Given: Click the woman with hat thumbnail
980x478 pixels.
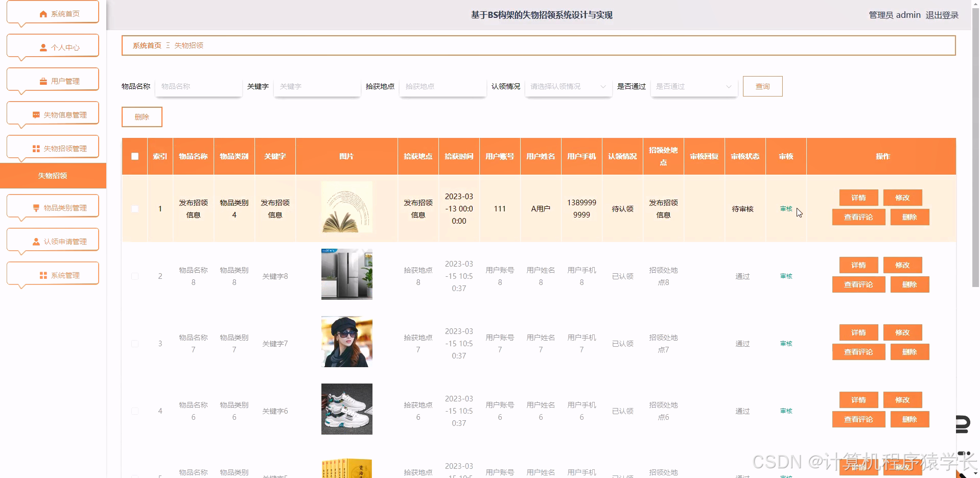Looking at the screenshot, I should (x=347, y=342).
